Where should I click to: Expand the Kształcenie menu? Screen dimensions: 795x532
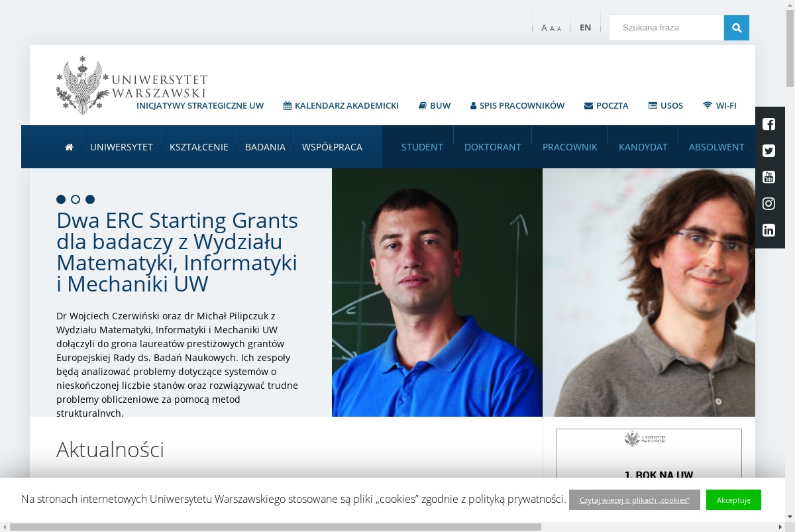click(199, 147)
